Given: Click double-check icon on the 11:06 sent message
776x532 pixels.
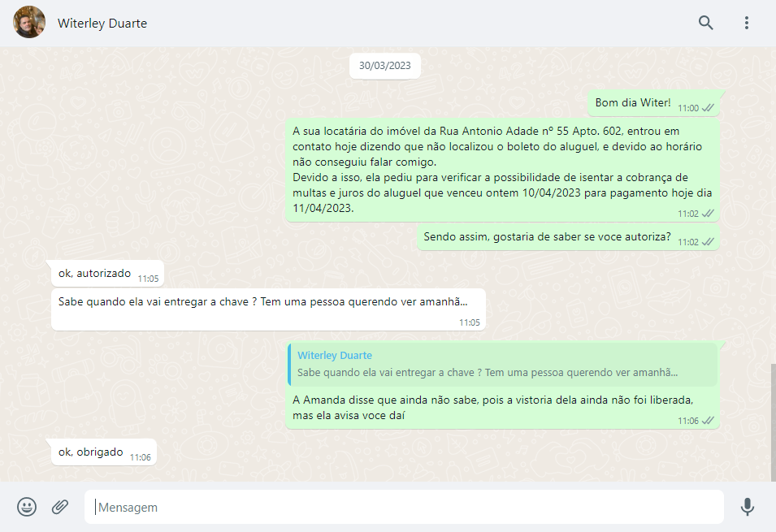Looking at the screenshot, I should pyautogui.click(x=709, y=421).
